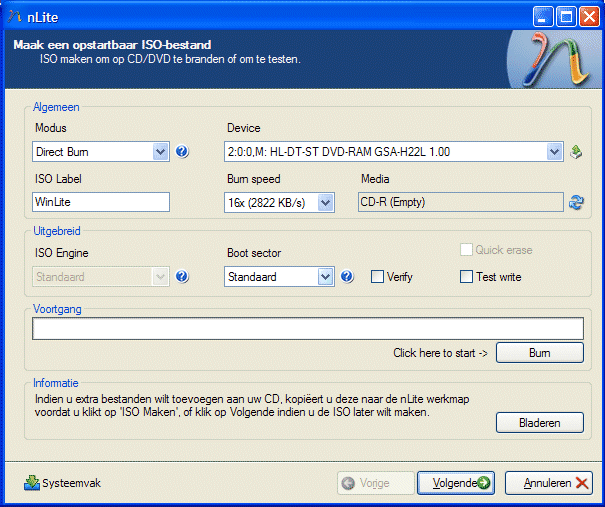Click the 'Maak een opstartbaar ISO-bestand' heading
The height and width of the screenshot is (507, 605).
coord(112,45)
